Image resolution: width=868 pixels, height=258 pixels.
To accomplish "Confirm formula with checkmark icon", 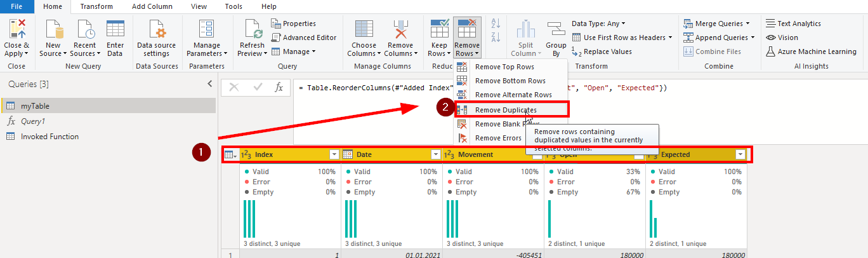I will coord(258,88).
